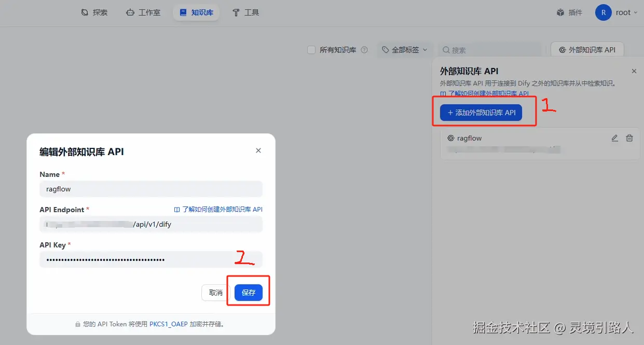Click the 工作室 workspace icon
Image resolution: width=644 pixels, height=345 pixels.
pos(130,12)
